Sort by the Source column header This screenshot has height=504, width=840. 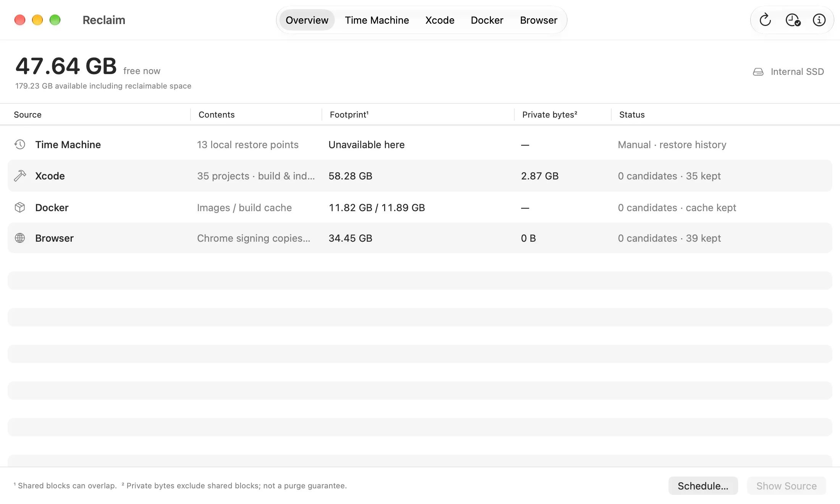click(x=27, y=115)
